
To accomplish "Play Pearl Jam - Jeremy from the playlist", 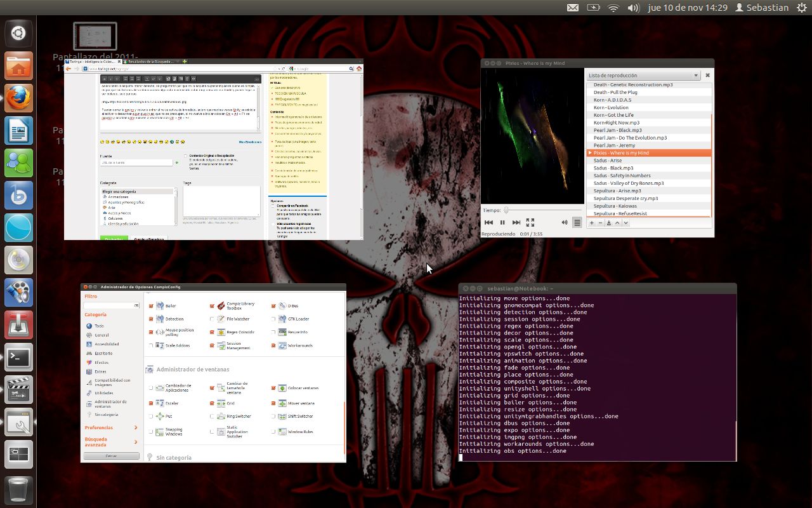I will [649, 145].
